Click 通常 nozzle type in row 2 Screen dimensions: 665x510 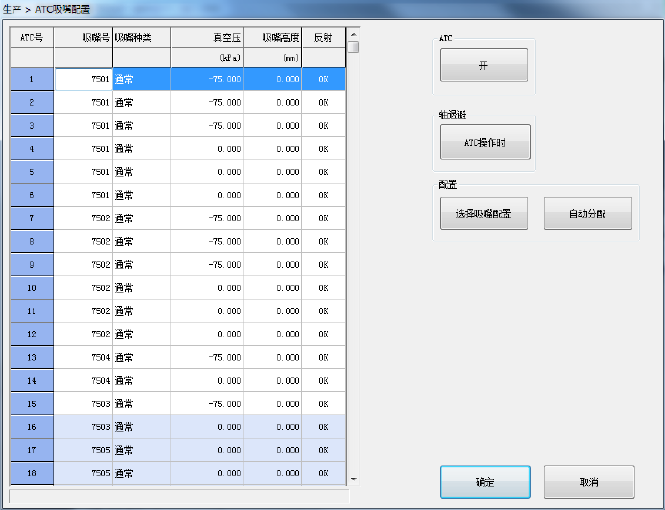click(142, 102)
